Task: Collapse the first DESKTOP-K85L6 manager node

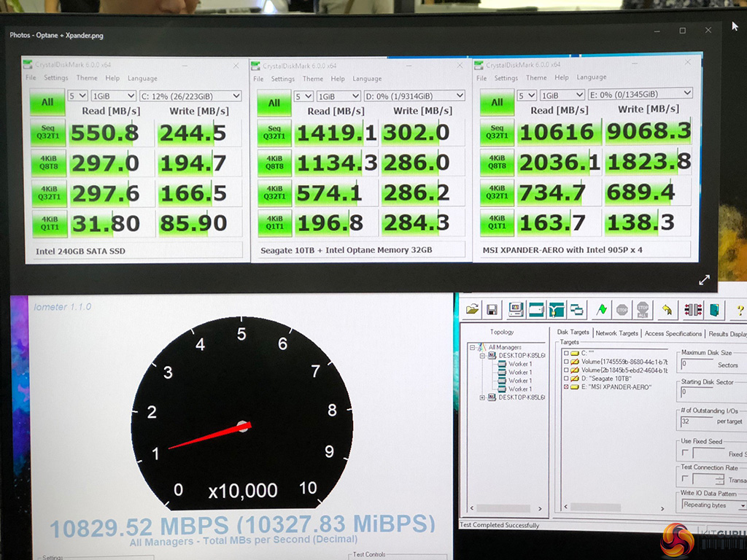Action: click(x=482, y=356)
